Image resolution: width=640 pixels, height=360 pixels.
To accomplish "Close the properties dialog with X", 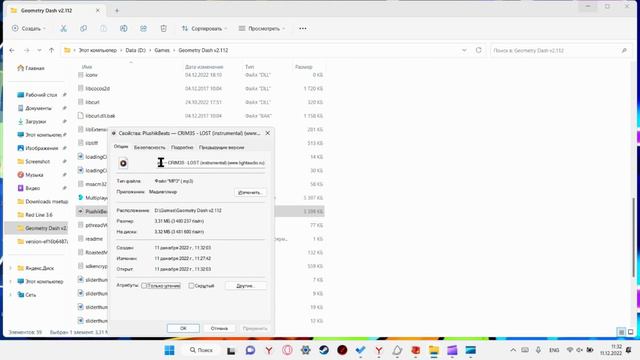I will click(267, 133).
